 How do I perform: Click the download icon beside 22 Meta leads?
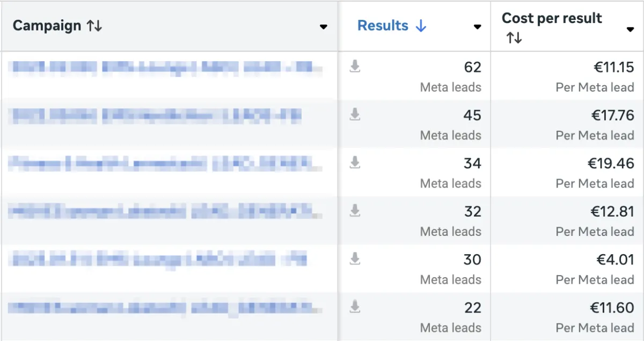(355, 307)
